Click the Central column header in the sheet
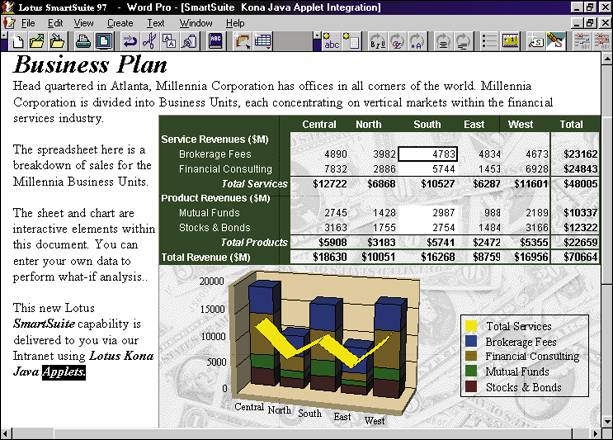 click(318, 125)
